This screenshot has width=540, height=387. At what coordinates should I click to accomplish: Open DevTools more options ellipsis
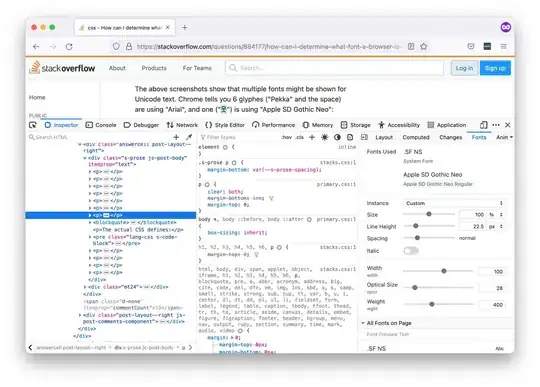(x=496, y=125)
